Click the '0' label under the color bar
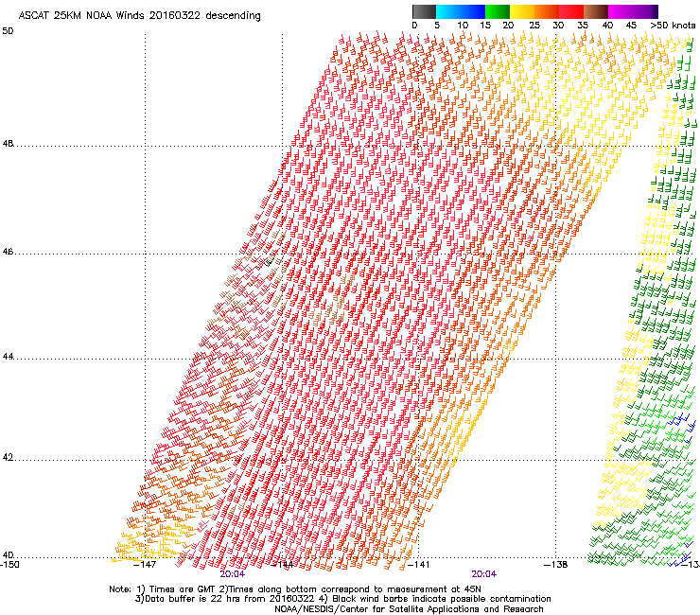 coord(414,26)
